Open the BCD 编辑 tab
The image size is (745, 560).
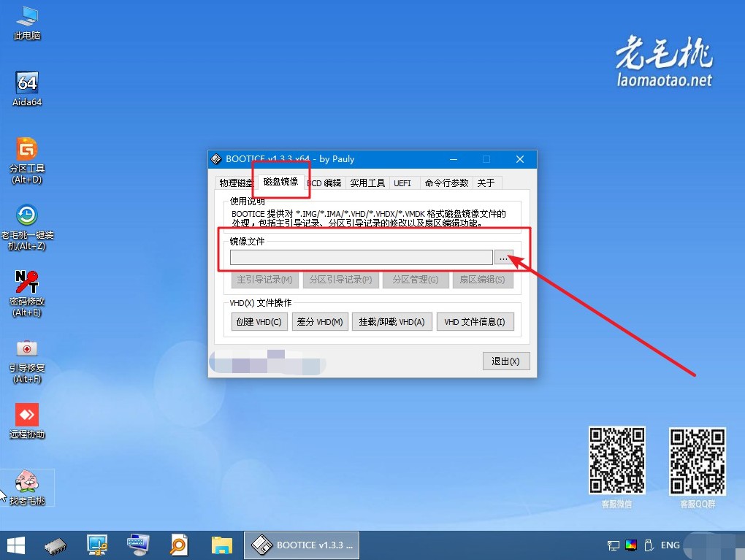click(x=324, y=183)
